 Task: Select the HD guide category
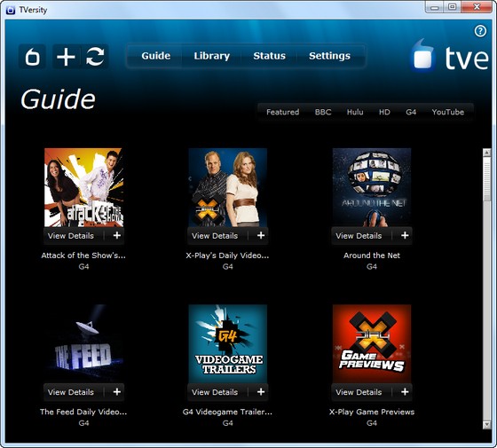tap(384, 112)
